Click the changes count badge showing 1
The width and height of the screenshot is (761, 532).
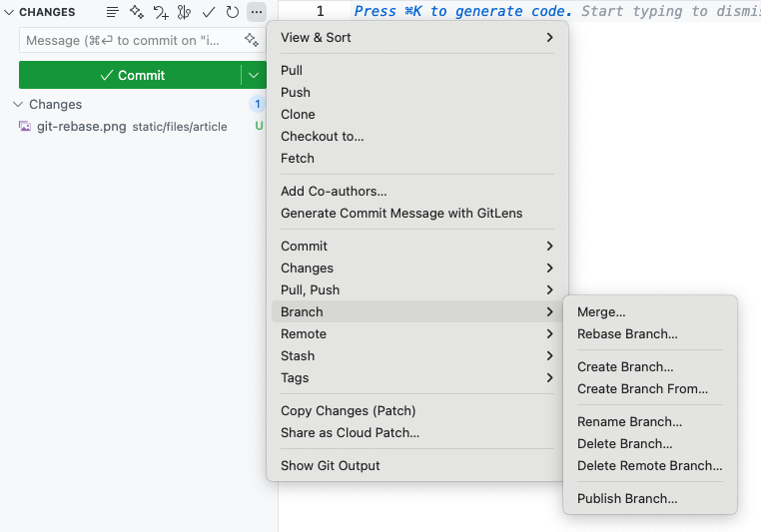pyautogui.click(x=258, y=104)
